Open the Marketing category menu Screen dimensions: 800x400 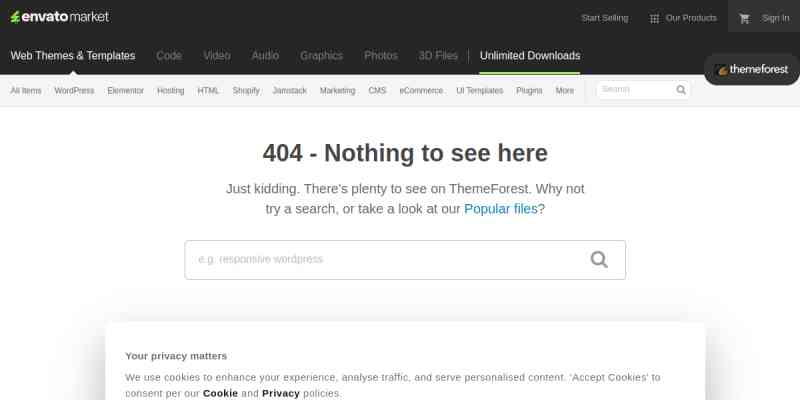click(337, 91)
